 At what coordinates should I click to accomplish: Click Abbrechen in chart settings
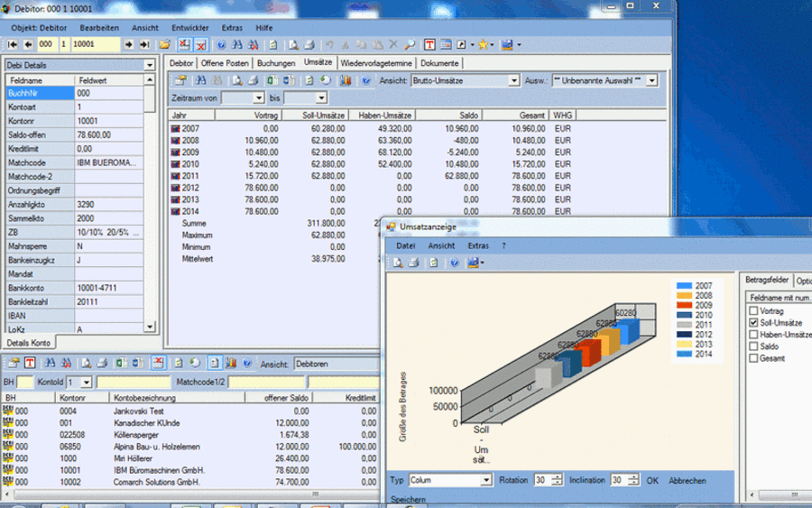pos(687,481)
